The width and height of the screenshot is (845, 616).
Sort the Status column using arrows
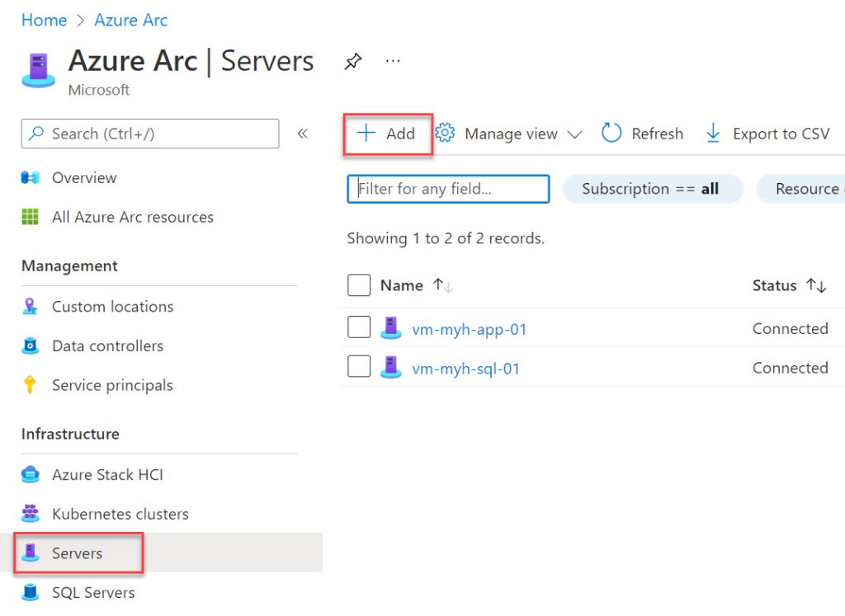click(816, 285)
